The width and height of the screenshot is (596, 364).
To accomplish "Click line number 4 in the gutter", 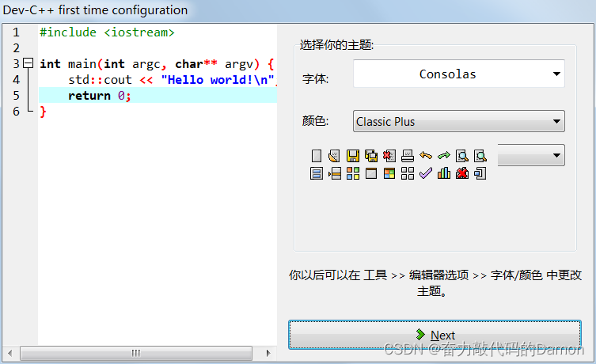I will [16, 80].
